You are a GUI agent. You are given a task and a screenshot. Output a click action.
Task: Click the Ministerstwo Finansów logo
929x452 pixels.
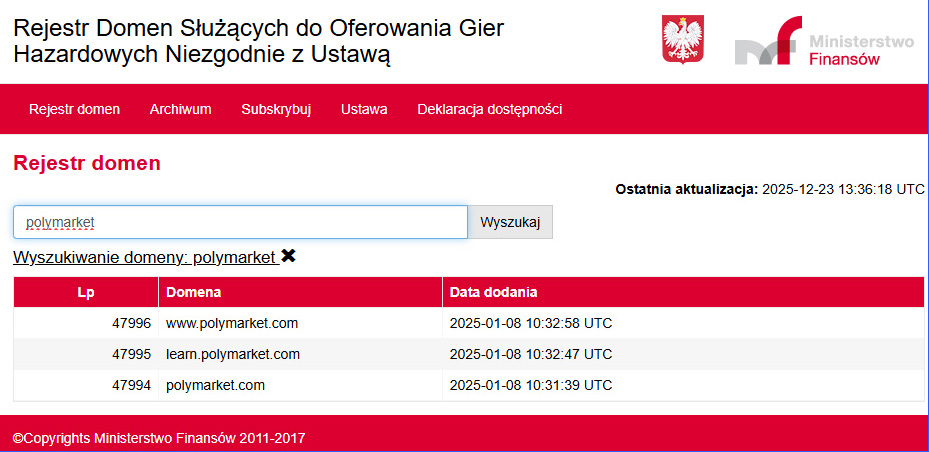824,41
